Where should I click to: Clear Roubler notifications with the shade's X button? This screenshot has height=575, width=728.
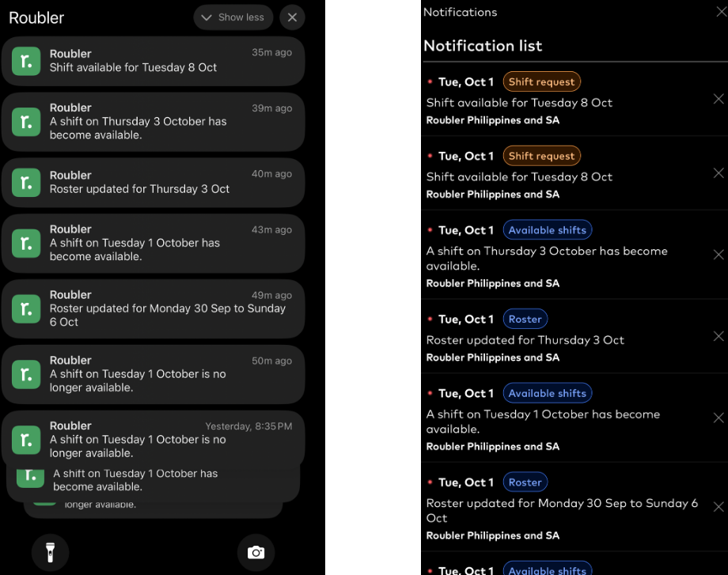(x=292, y=17)
